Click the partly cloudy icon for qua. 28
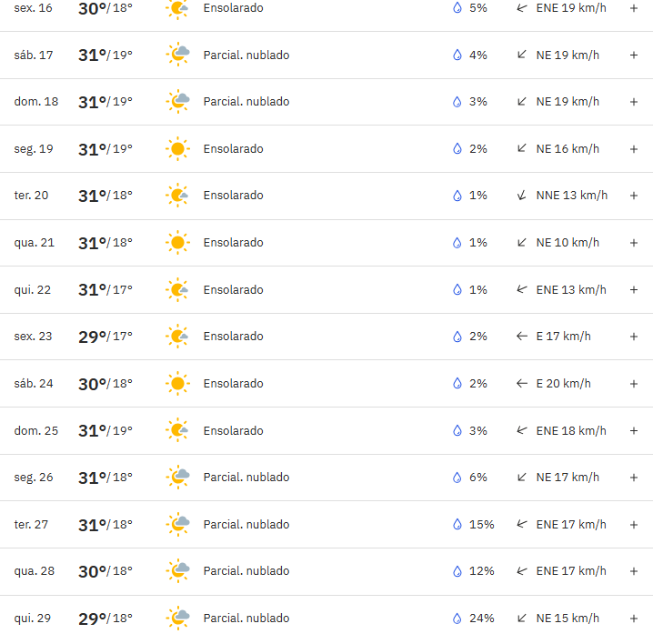The image size is (653, 644). pyautogui.click(x=178, y=570)
